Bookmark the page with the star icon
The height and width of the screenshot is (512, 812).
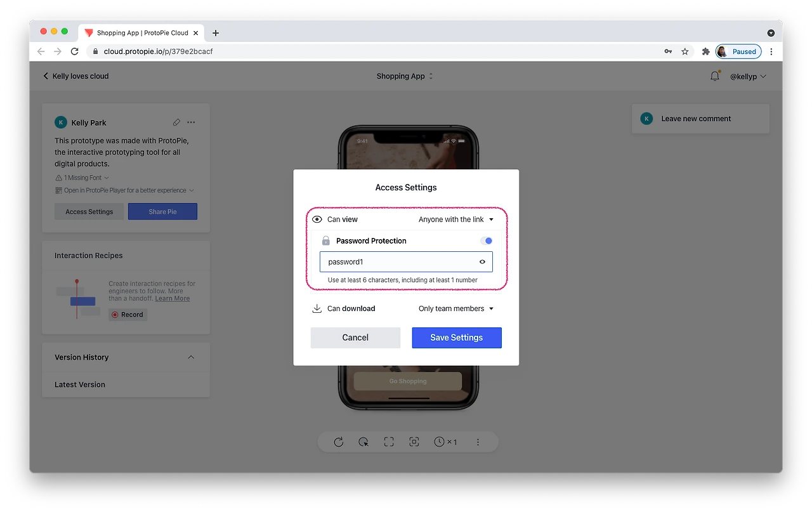685,51
